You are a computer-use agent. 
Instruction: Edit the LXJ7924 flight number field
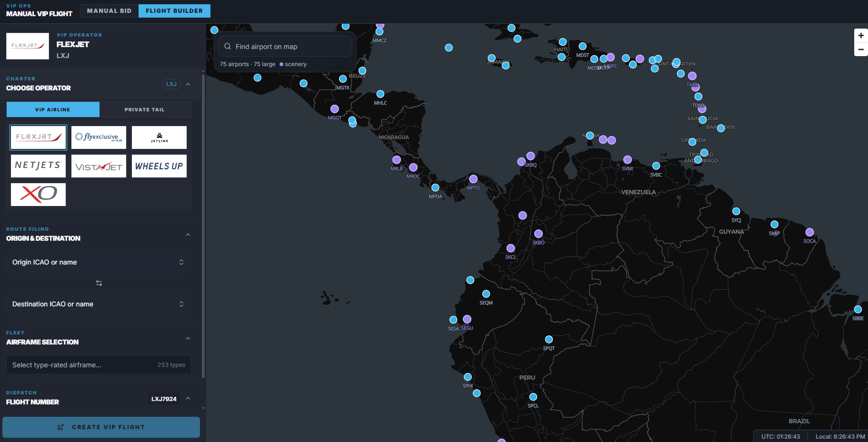(164, 399)
